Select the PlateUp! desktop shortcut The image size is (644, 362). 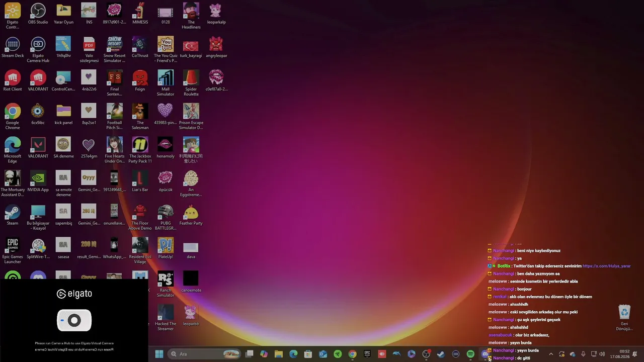coord(166,248)
